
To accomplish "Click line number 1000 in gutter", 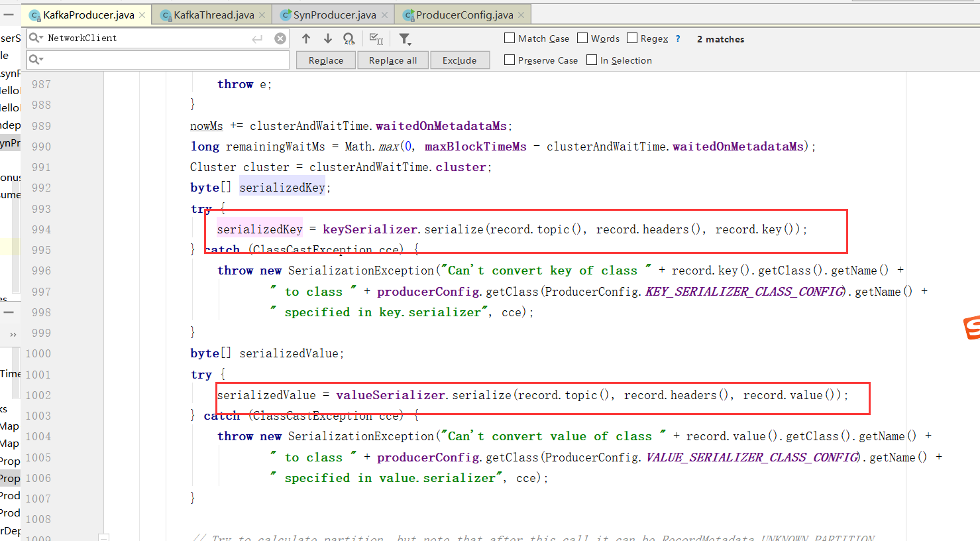I will 38,353.
